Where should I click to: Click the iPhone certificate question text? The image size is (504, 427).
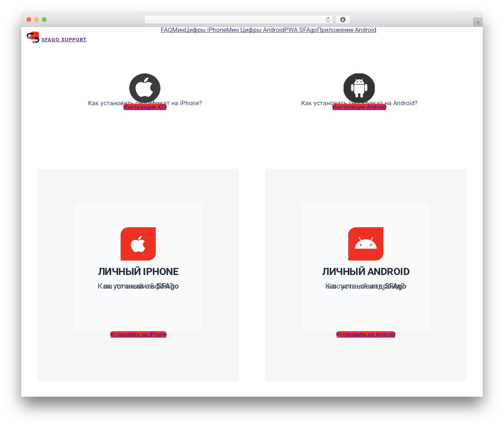[x=145, y=103]
